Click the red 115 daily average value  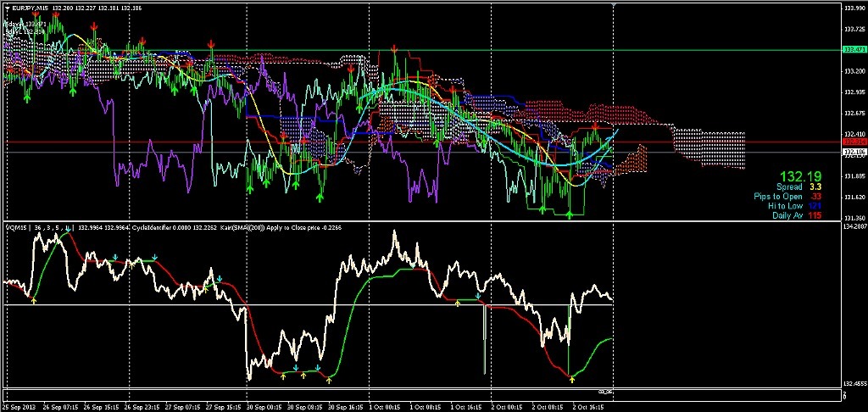click(x=815, y=214)
